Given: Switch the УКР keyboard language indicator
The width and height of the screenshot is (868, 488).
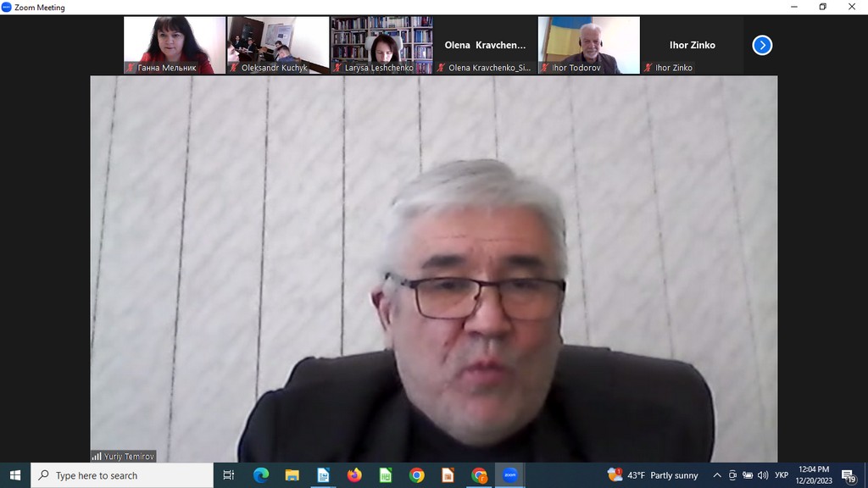Looking at the screenshot, I should 782,475.
